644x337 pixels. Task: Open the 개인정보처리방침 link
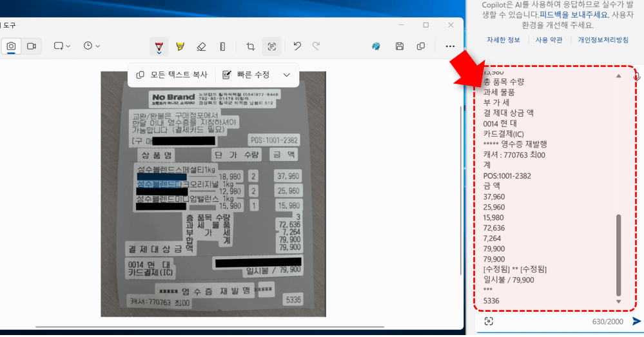click(603, 40)
